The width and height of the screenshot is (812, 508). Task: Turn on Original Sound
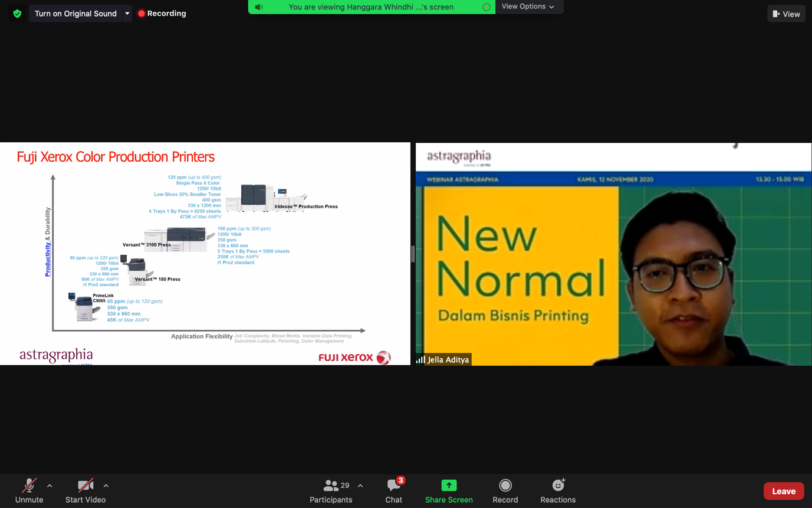coord(75,14)
